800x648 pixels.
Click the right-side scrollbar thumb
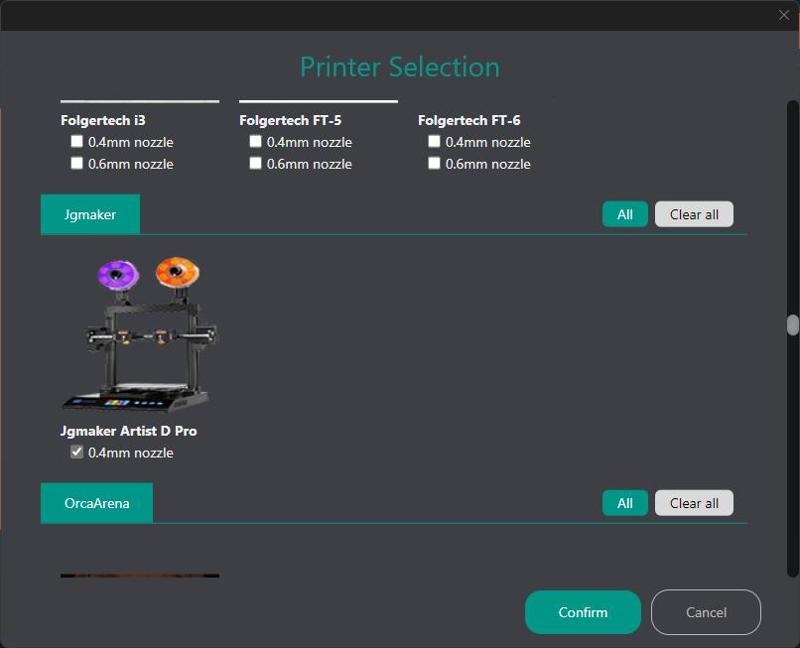[792, 325]
